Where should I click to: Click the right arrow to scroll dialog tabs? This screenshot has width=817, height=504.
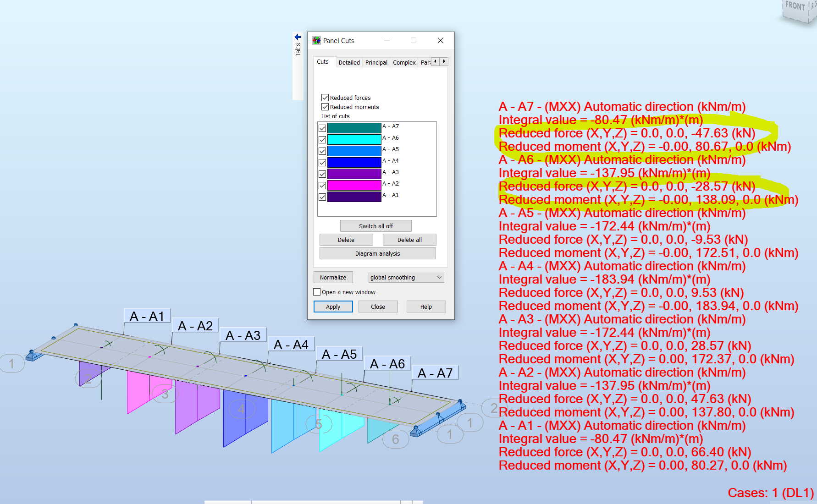pyautogui.click(x=444, y=61)
